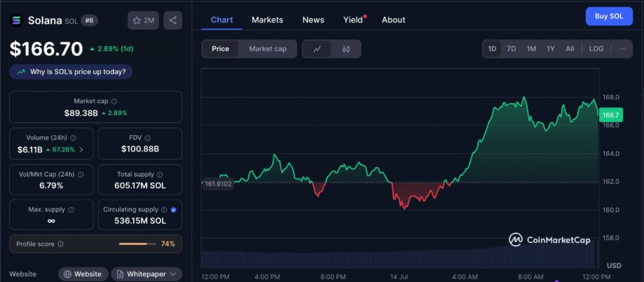644x282 pixels.
Task: Add Solana to watchlist with star button
Action: 143,21
